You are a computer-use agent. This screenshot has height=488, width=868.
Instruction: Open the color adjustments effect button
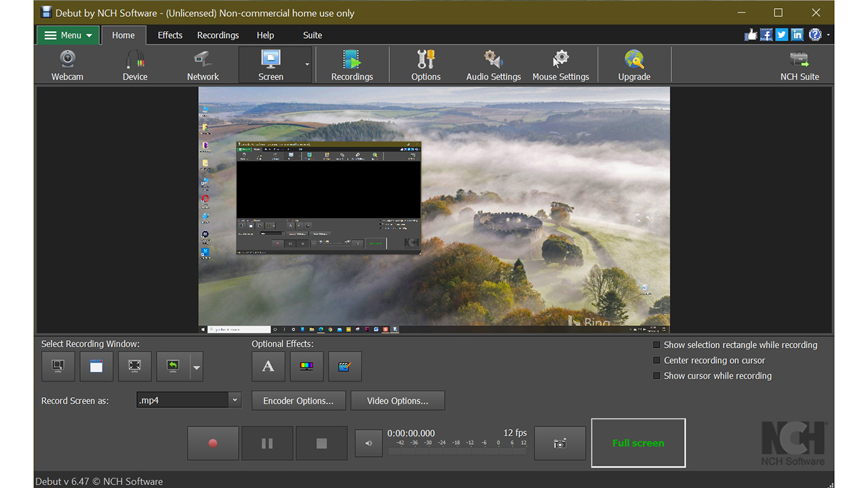307,367
